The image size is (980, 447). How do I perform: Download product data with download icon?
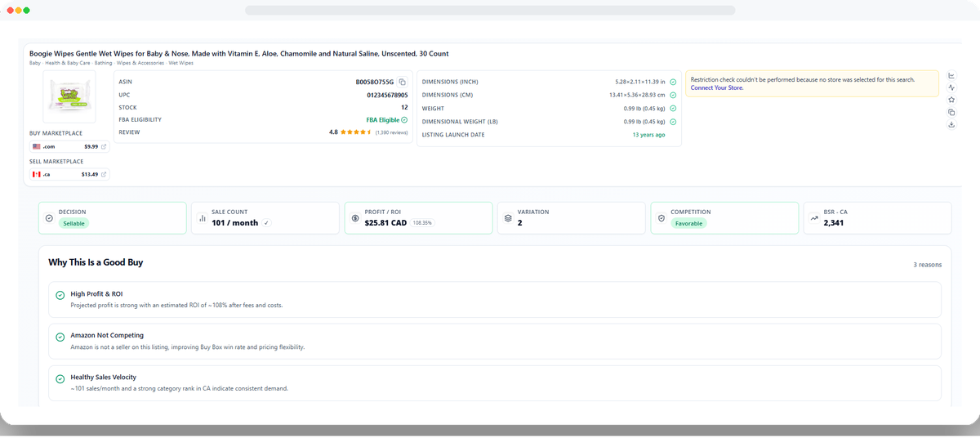click(951, 124)
